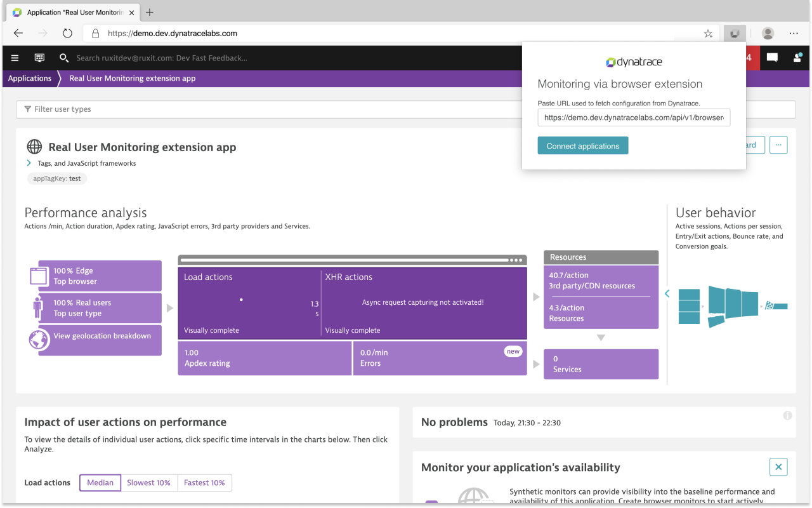Close the availability monitor card
Screen dimensions: 812x508
(x=778, y=467)
